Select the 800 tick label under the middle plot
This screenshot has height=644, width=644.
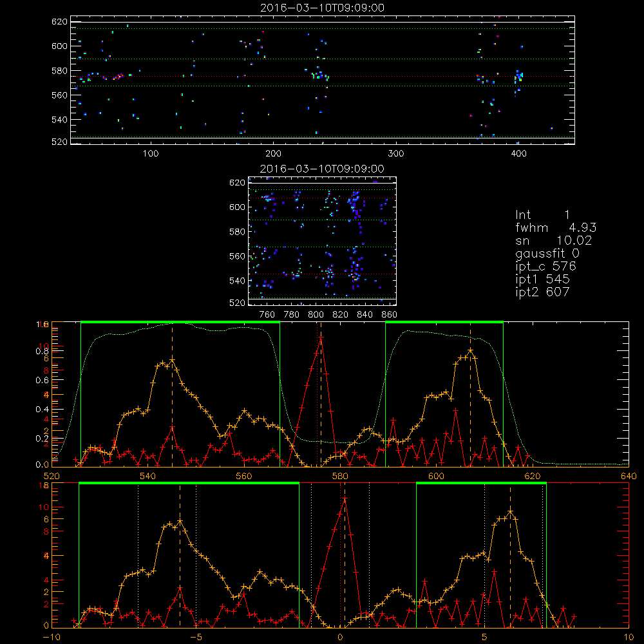tap(316, 315)
